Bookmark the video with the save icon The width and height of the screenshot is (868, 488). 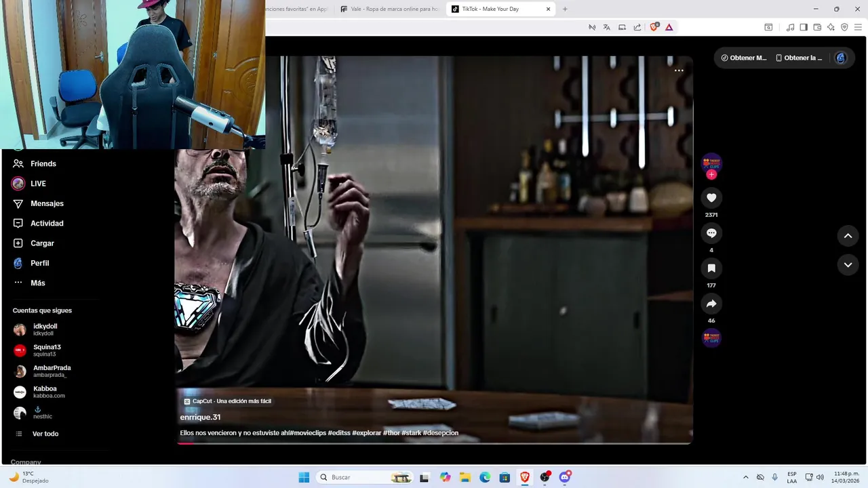[711, 268]
